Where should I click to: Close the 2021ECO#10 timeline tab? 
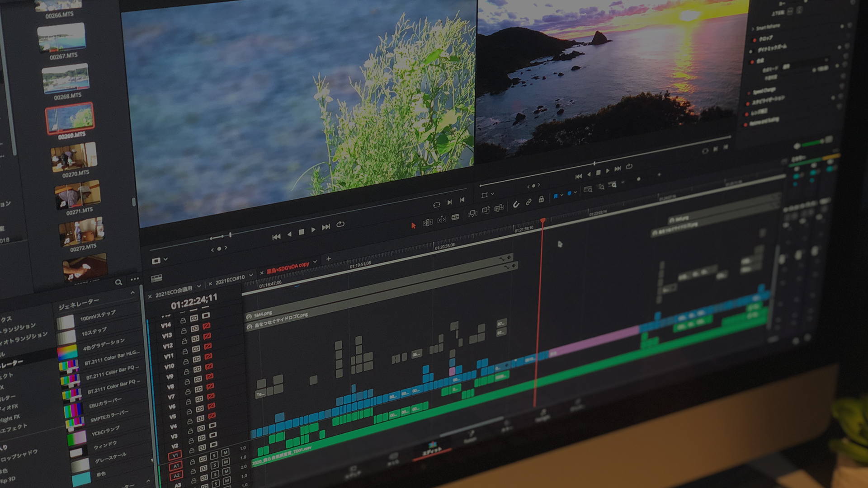pyautogui.click(x=210, y=284)
